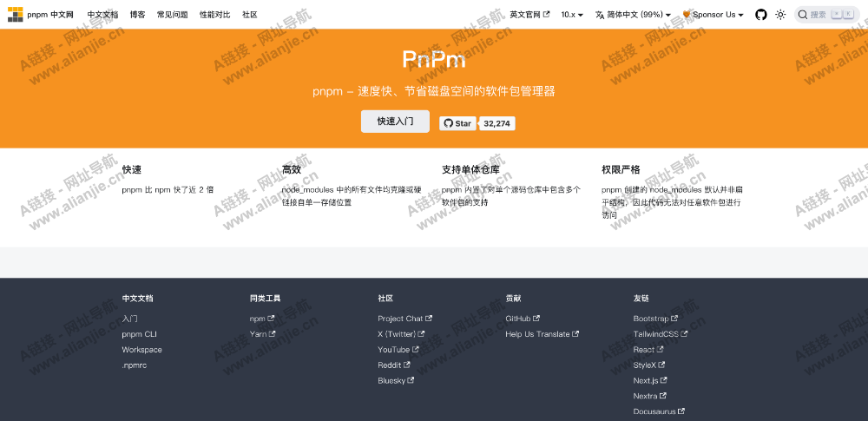This screenshot has height=421, width=868.
Task: Toggle dark mode sun icon
Action: (780, 15)
